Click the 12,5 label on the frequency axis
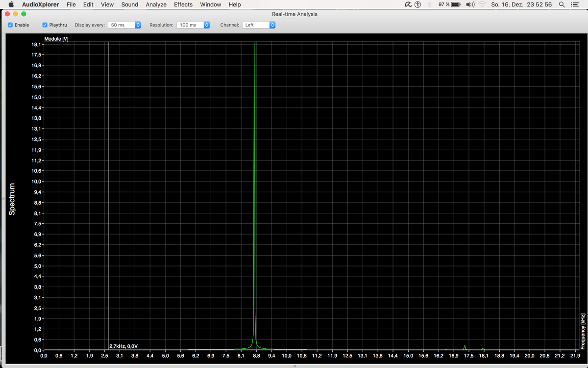 pyautogui.click(x=347, y=355)
